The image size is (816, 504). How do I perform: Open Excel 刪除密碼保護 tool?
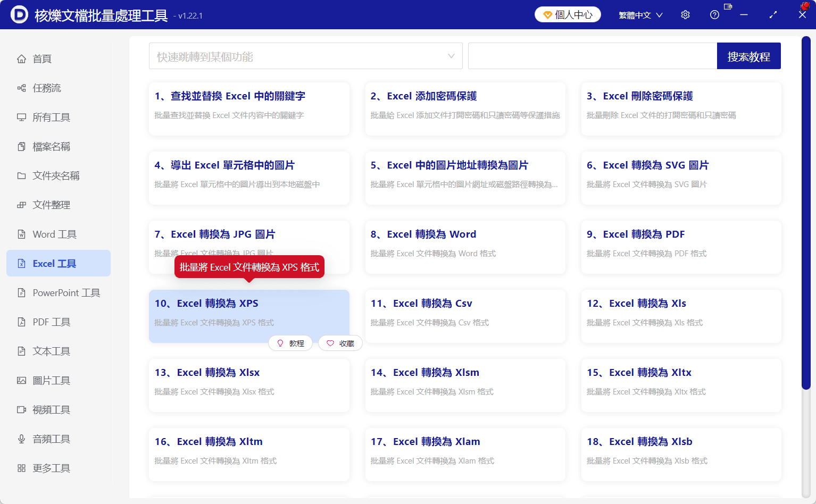681,109
